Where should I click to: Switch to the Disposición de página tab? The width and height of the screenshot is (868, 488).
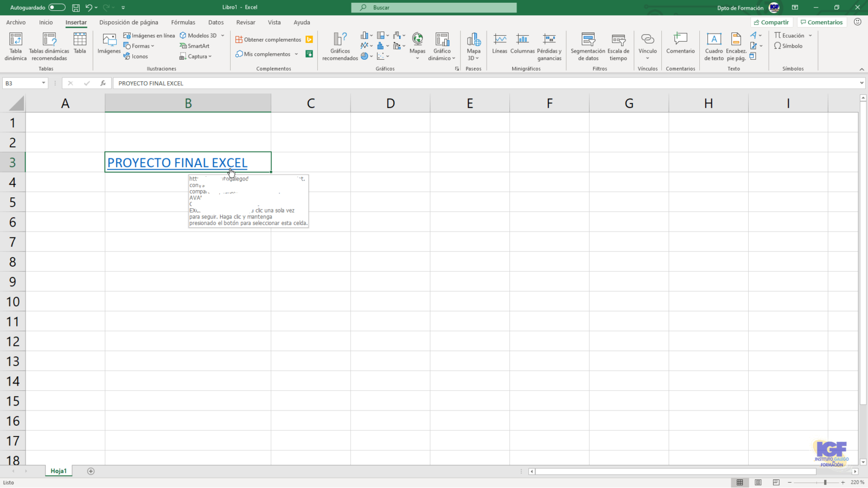pos(129,22)
